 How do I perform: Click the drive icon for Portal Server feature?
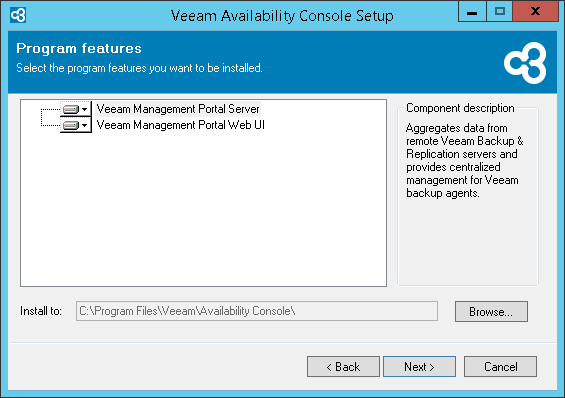tap(71, 109)
